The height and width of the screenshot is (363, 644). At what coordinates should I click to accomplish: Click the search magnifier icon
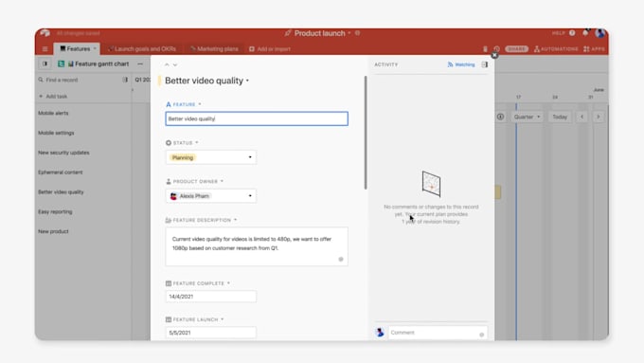point(41,80)
